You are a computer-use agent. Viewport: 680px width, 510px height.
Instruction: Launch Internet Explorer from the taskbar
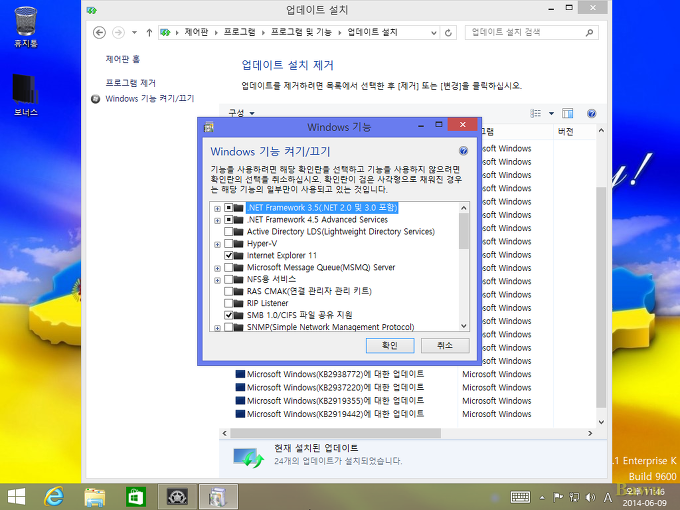(x=54, y=497)
